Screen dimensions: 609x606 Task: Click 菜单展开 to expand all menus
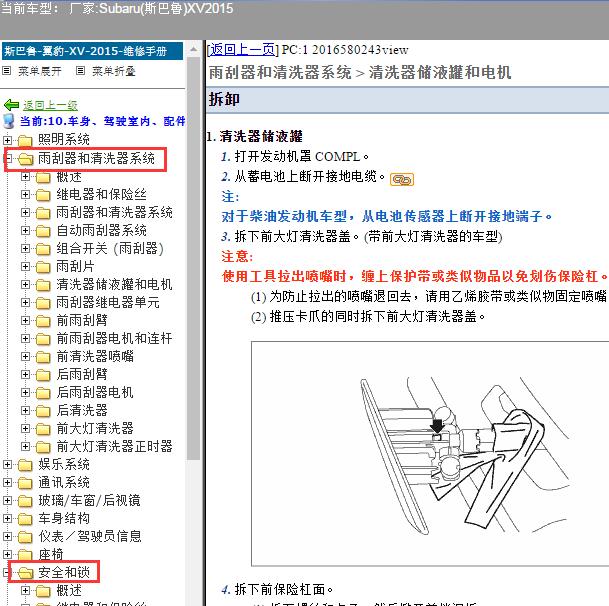40,71
